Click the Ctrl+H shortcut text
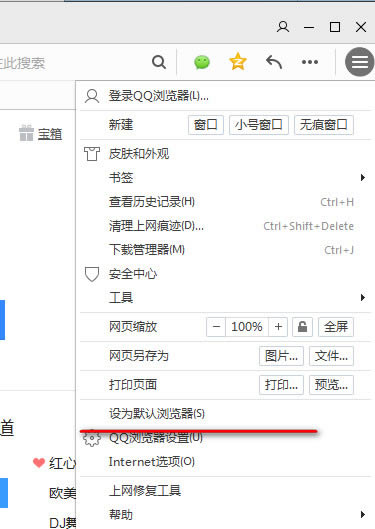 (x=337, y=202)
